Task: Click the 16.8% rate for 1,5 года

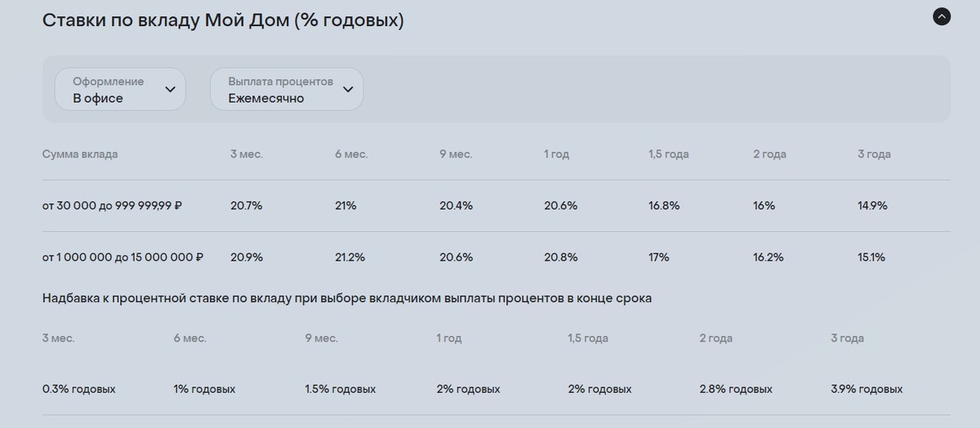Action: (x=664, y=206)
